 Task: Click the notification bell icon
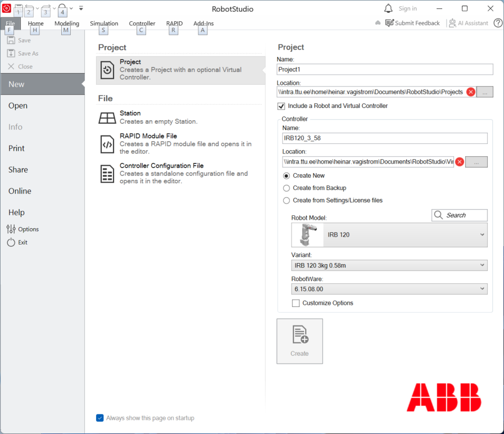click(x=388, y=8)
